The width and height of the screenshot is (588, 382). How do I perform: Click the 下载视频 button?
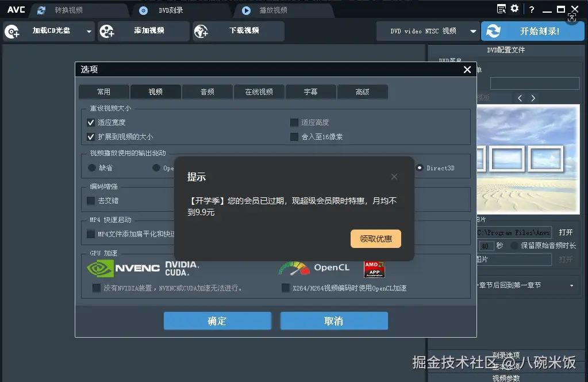(239, 32)
